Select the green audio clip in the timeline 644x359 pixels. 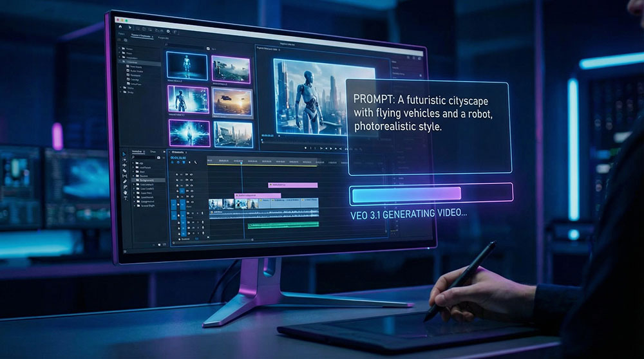283,225
